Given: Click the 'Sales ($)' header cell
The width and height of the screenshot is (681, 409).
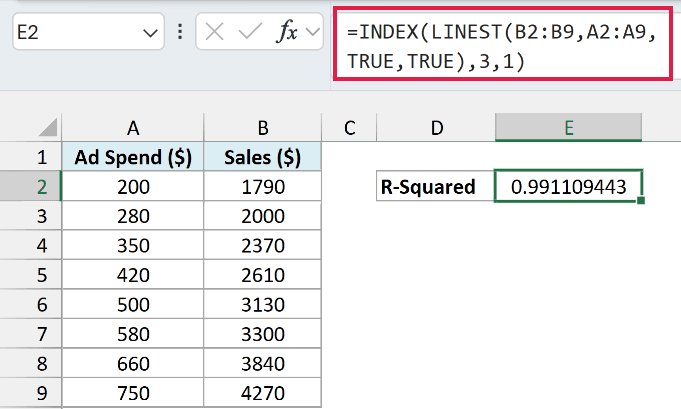Looking at the screenshot, I should 262,157.
